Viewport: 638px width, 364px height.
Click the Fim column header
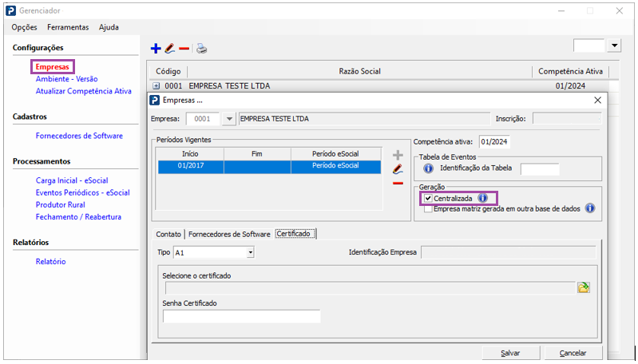(x=257, y=154)
